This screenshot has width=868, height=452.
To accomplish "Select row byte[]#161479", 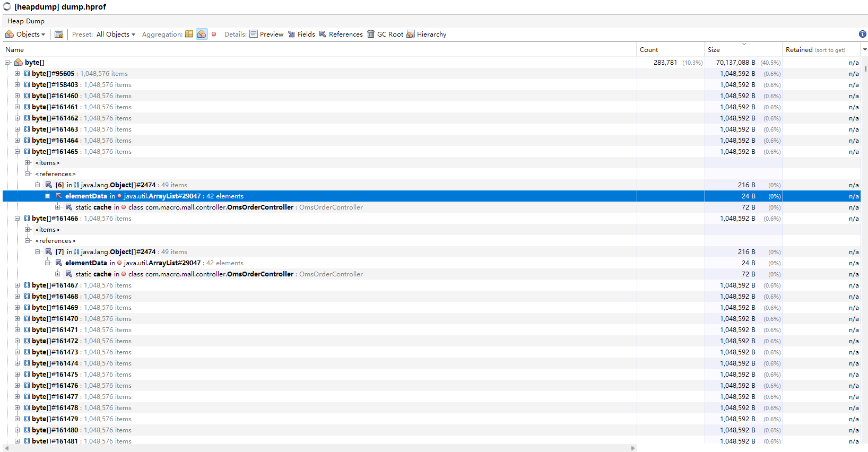I will tap(431, 419).
